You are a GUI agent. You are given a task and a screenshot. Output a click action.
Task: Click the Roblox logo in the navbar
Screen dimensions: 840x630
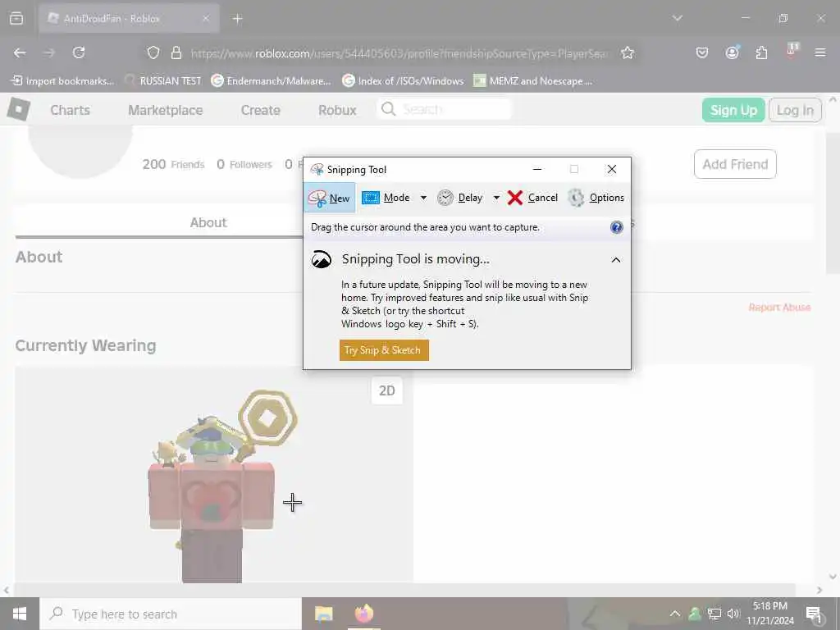tap(19, 109)
